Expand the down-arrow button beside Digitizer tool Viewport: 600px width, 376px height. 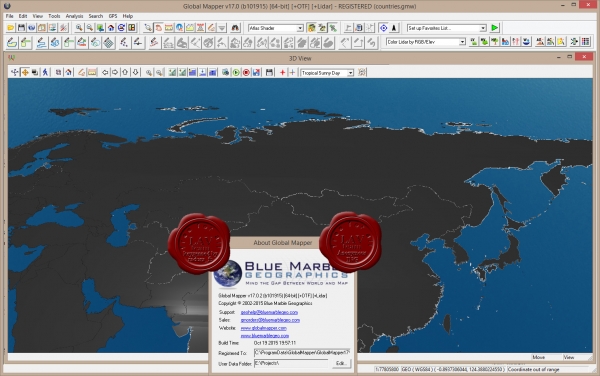pyautogui.click(x=222, y=28)
